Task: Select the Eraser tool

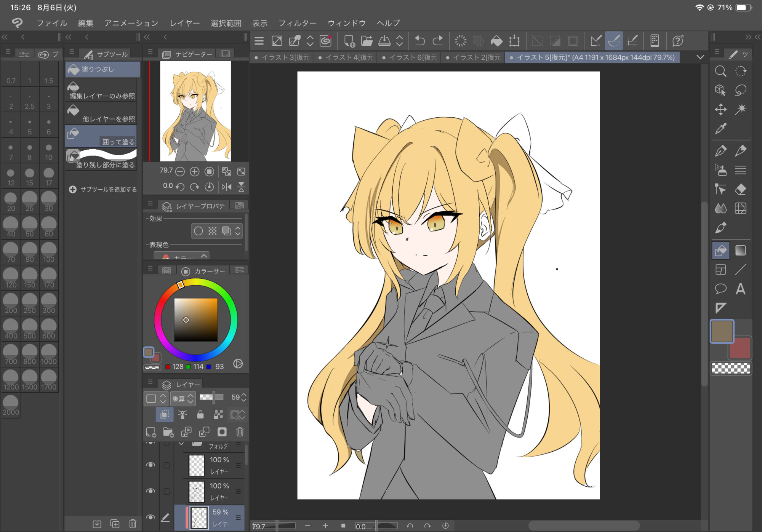Action: coord(740,189)
